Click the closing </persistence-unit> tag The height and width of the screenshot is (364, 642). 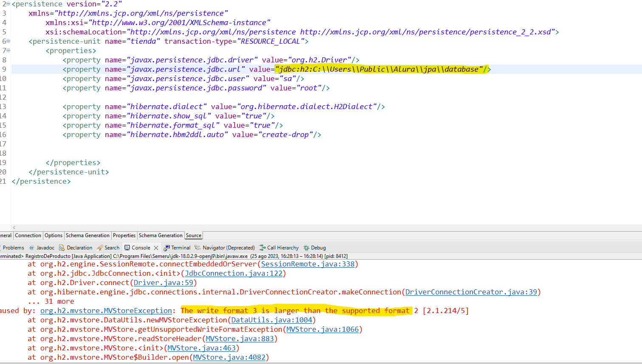(x=69, y=172)
